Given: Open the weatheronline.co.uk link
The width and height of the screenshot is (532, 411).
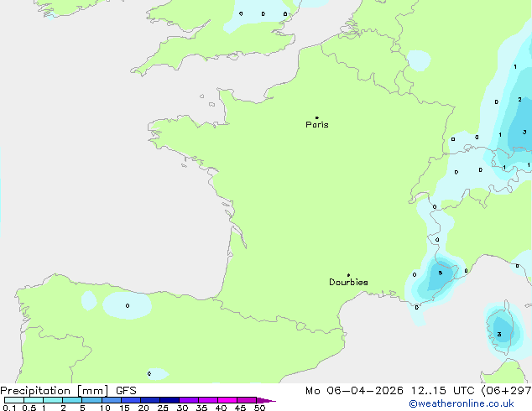Looking at the screenshot, I should 462,403.
